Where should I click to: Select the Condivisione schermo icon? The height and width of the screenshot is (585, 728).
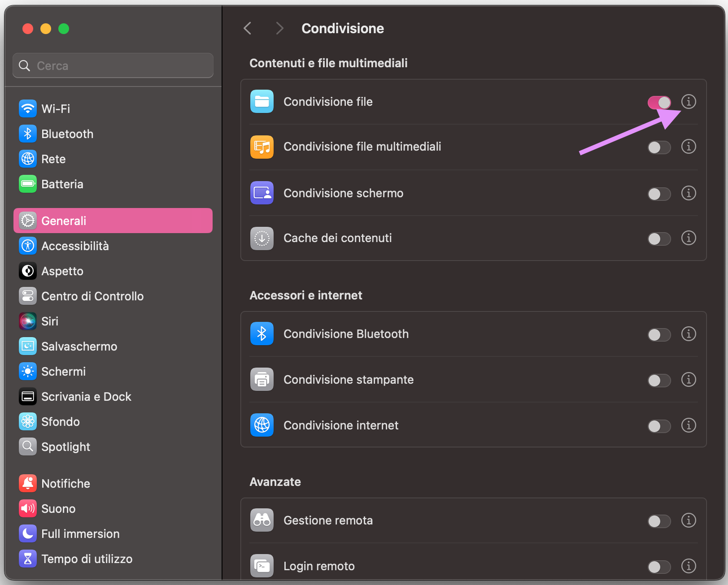click(262, 193)
